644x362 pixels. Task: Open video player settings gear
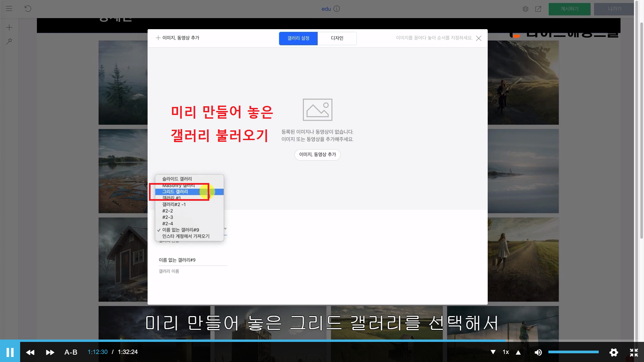pyautogui.click(x=613, y=352)
